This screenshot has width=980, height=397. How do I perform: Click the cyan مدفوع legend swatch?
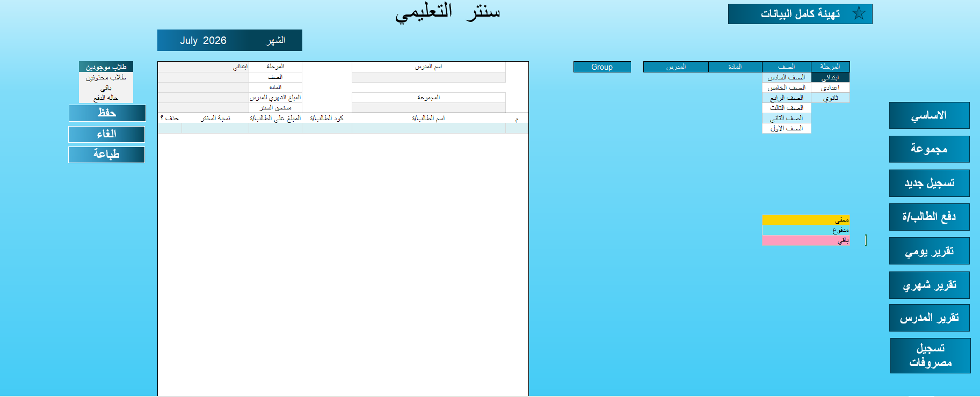click(805, 230)
